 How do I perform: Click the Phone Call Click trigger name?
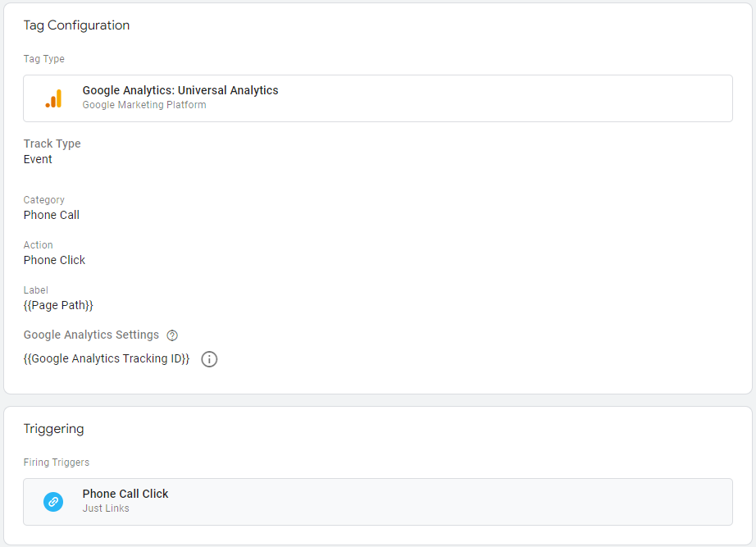point(125,494)
